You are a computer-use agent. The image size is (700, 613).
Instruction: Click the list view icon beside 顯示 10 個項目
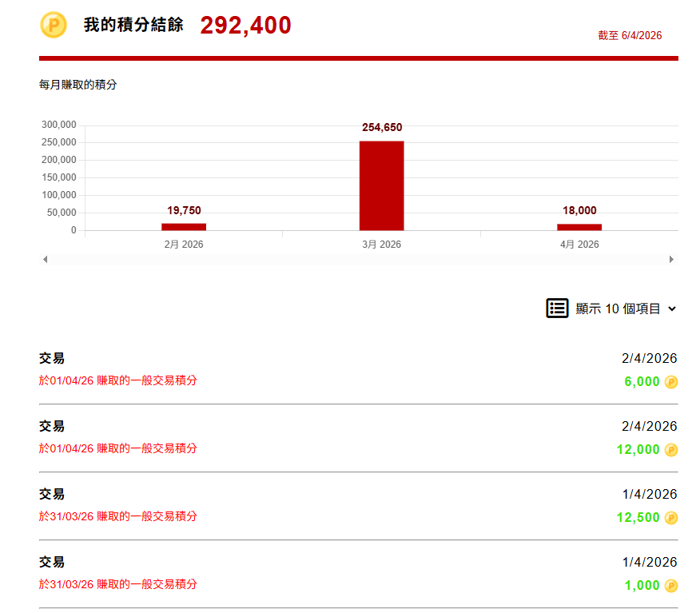[x=557, y=308]
